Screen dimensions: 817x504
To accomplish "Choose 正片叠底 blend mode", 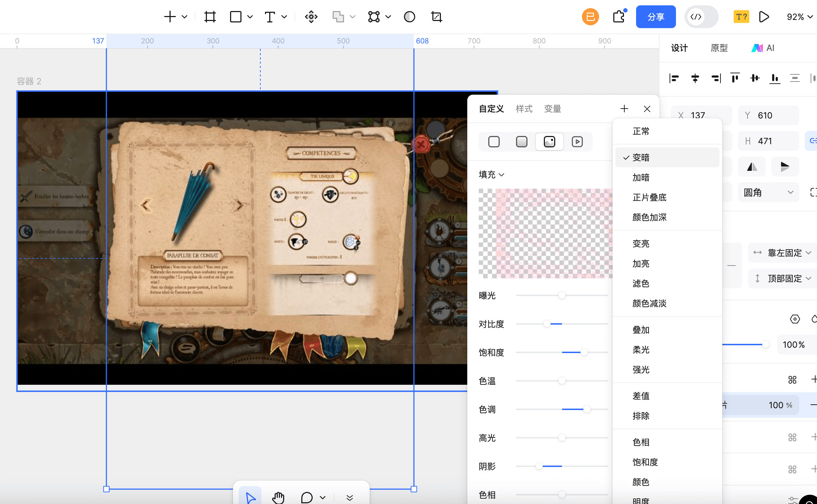I will (x=649, y=198).
